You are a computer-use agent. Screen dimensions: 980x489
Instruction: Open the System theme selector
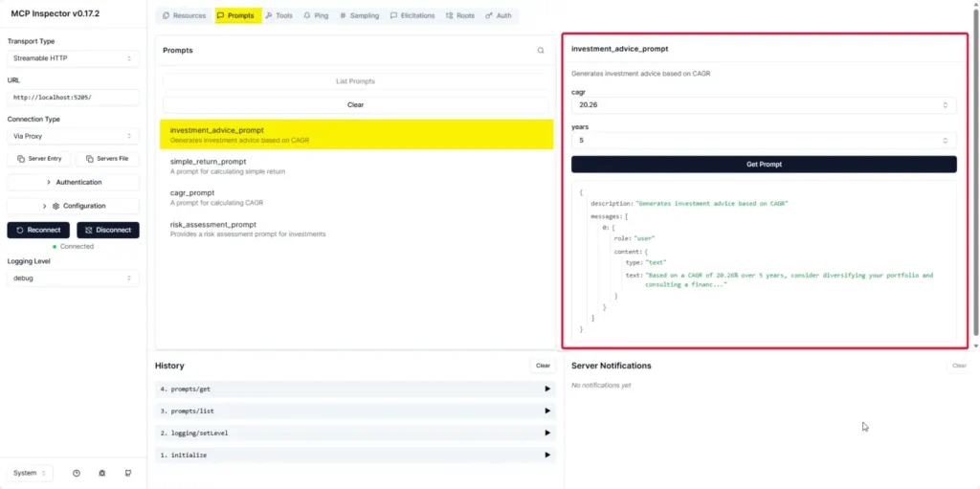(x=31, y=473)
